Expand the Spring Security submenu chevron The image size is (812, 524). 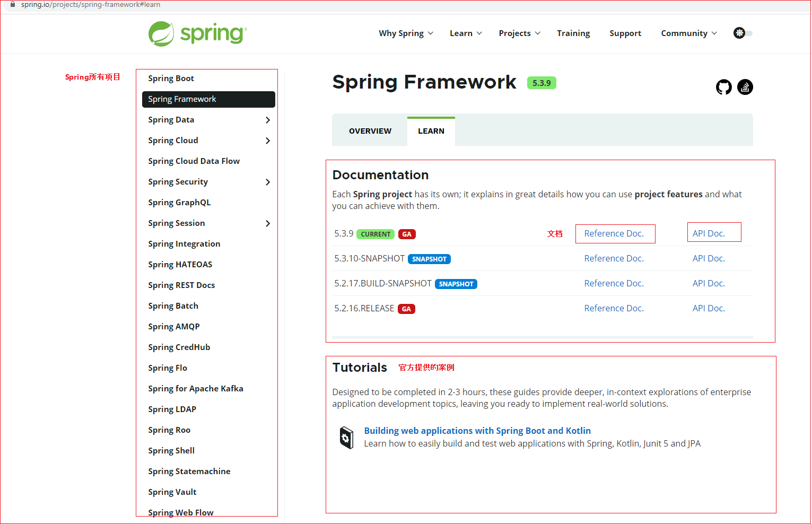point(268,182)
